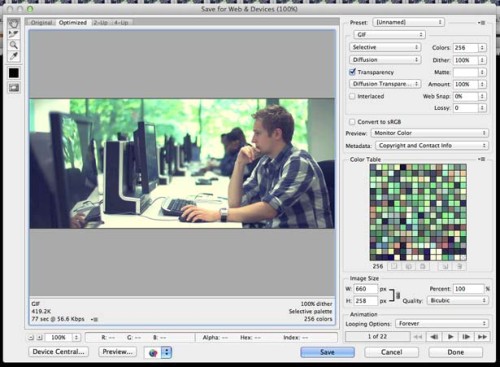Open the Color Table panel menu
Image resolution: width=500 pixels, height=367 pixels.
point(481,159)
